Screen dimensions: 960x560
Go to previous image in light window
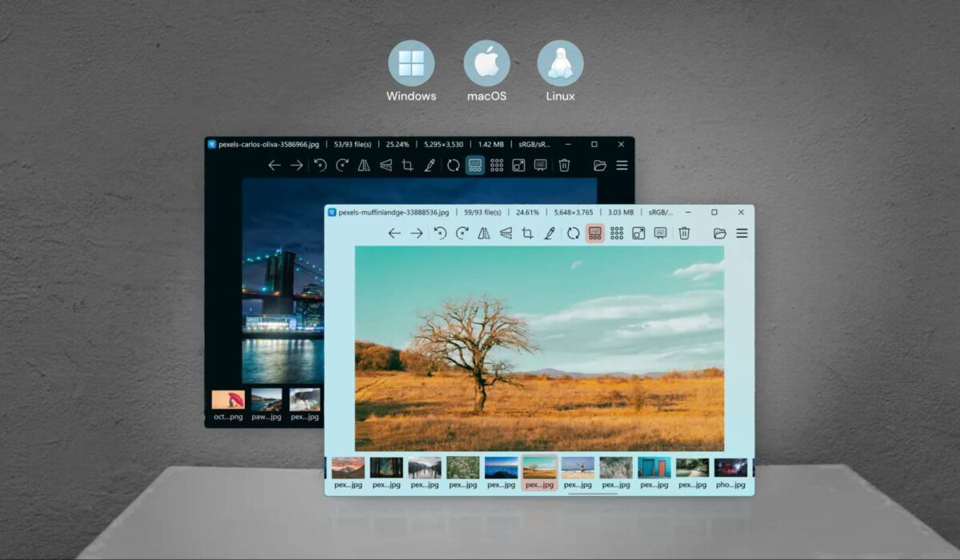pyautogui.click(x=394, y=233)
